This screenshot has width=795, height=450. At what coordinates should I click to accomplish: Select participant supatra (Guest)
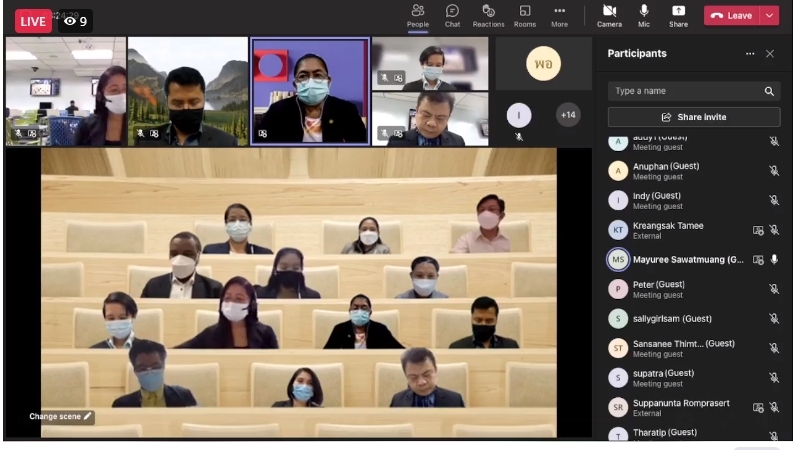pyautogui.click(x=694, y=378)
